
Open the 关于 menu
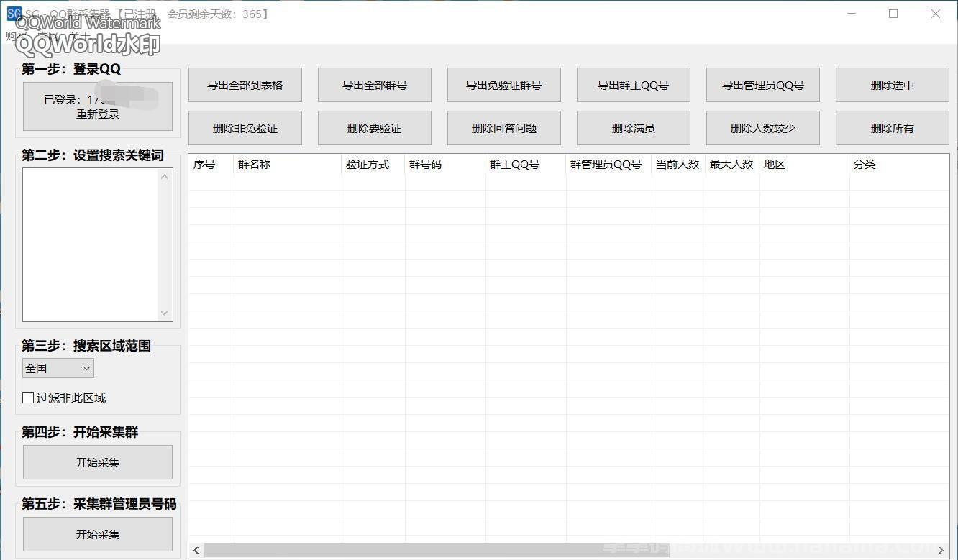coord(79,35)
